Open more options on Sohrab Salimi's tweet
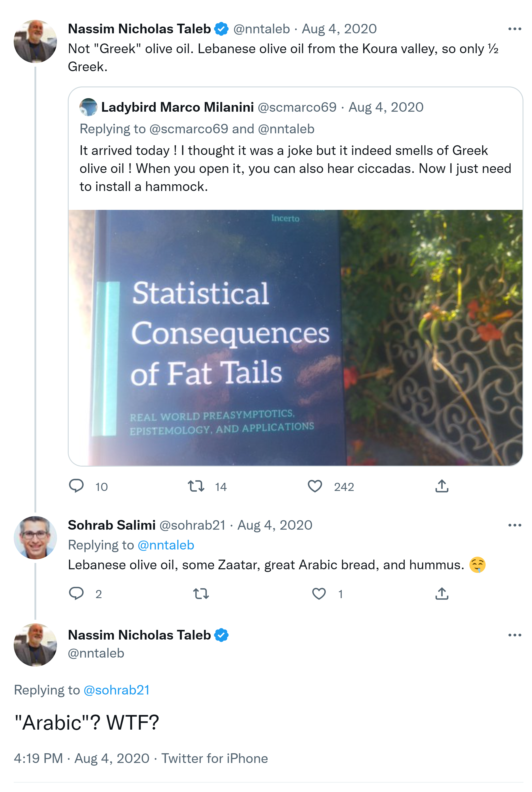Viewport: 532px width, 792px height. 514,525
